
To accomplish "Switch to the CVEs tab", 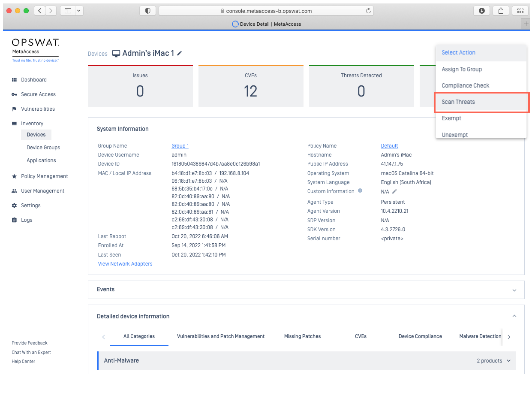I will [361, 336].
